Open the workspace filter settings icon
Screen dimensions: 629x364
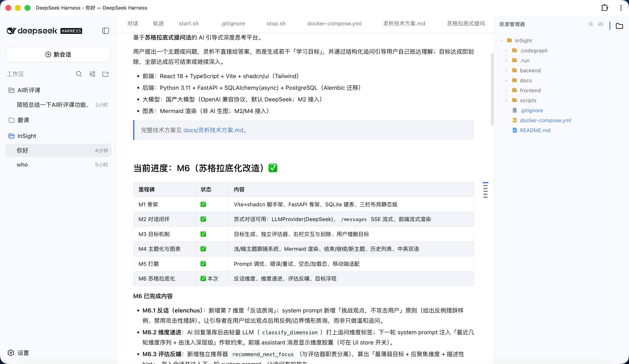(92, 74)
